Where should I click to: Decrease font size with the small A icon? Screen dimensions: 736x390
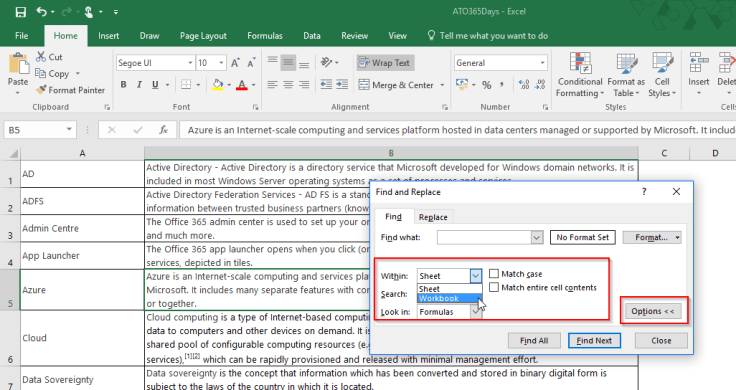coord(251,63)
